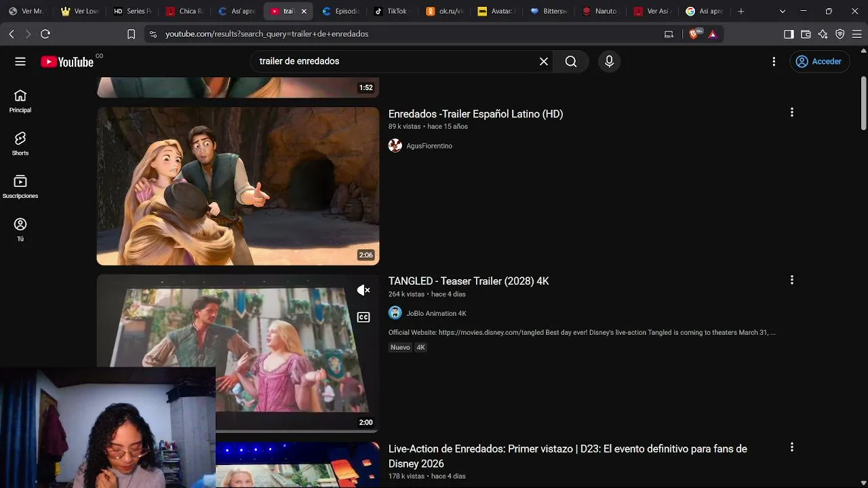This screenshot has height=488, width=868.
Task: Visit the AgusFiorentino channel name
Action: tap(429, 146)
